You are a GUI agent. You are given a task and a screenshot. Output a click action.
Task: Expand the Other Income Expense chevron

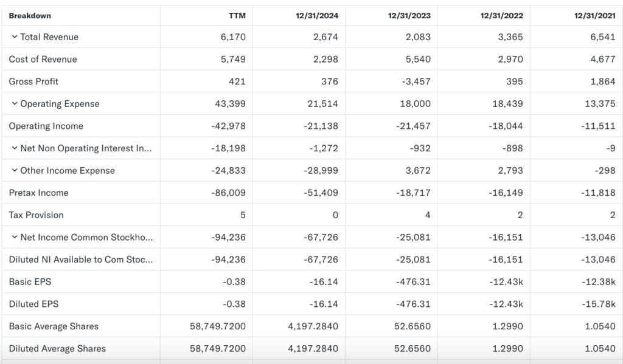pos(15,171)
